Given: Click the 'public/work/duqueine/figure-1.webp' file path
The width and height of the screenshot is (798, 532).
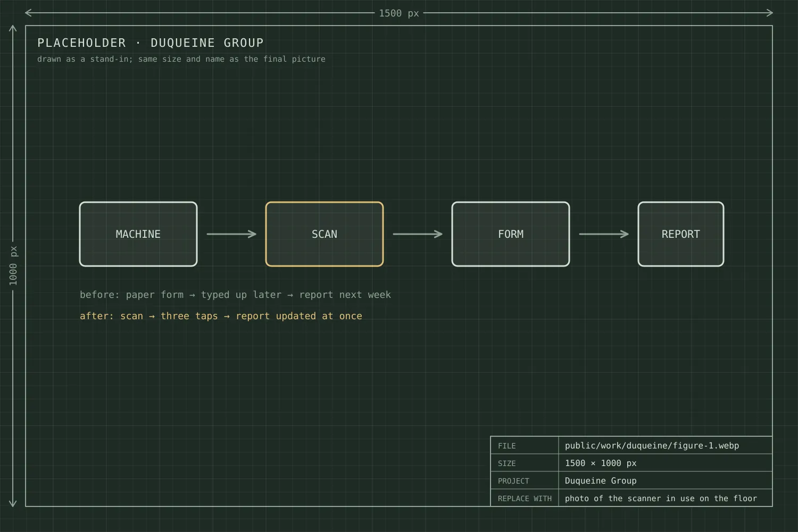Looking at the screenshot, I should click(x=652, y=446).
